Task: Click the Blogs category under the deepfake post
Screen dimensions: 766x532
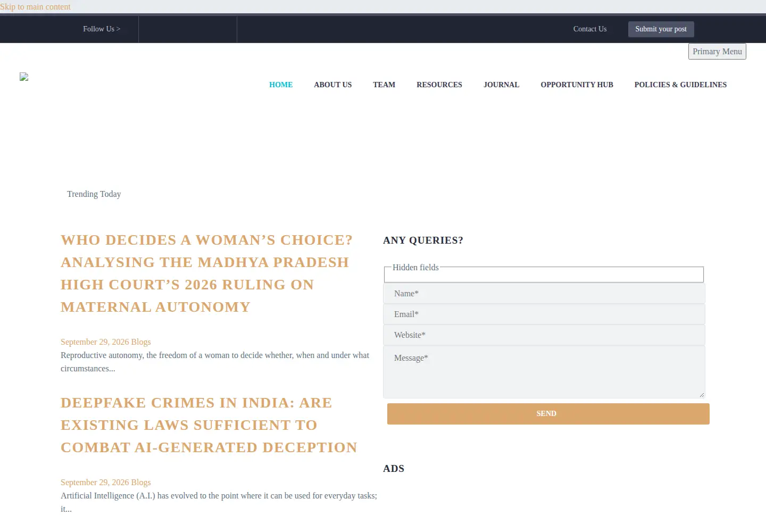Action: (x=141, y=483)
